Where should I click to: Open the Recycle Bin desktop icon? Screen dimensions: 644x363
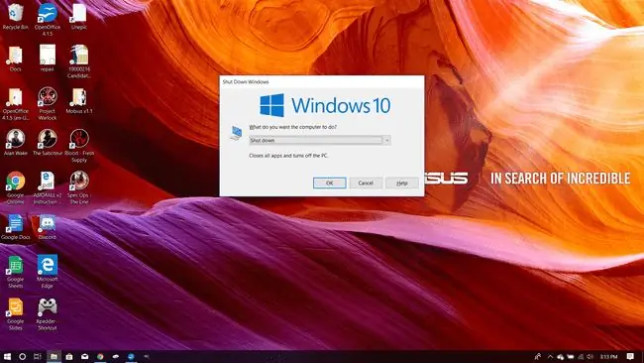click(15, 17)
